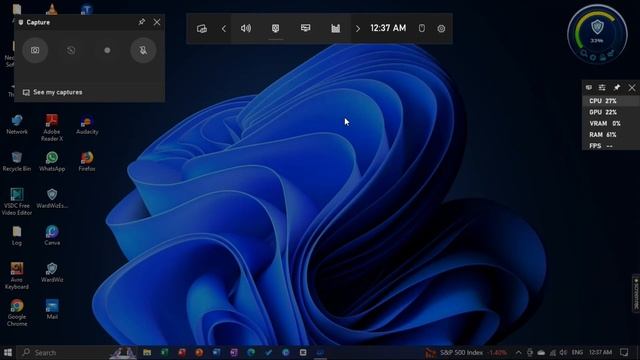
Task: Select the WhatsApp desktop icon
Action: 52,161
